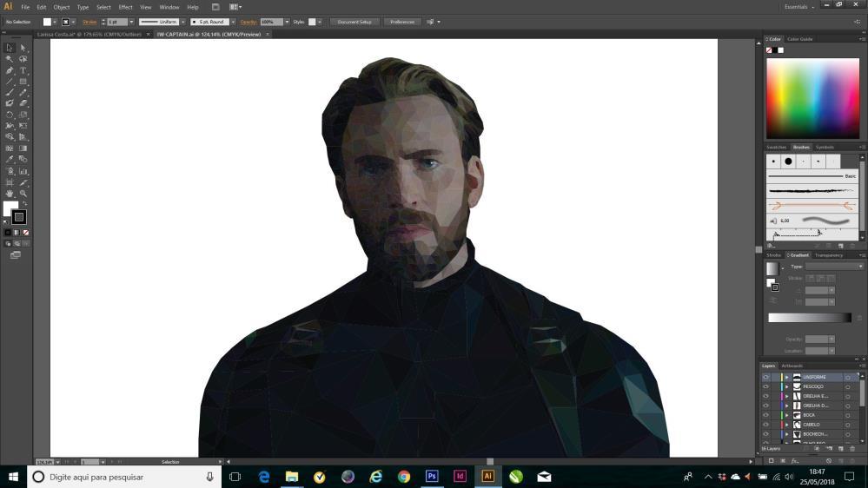Screen dimensions: 868x488
Task: Hide the ORELHA D... layer
Action: [x=766, y=406]
